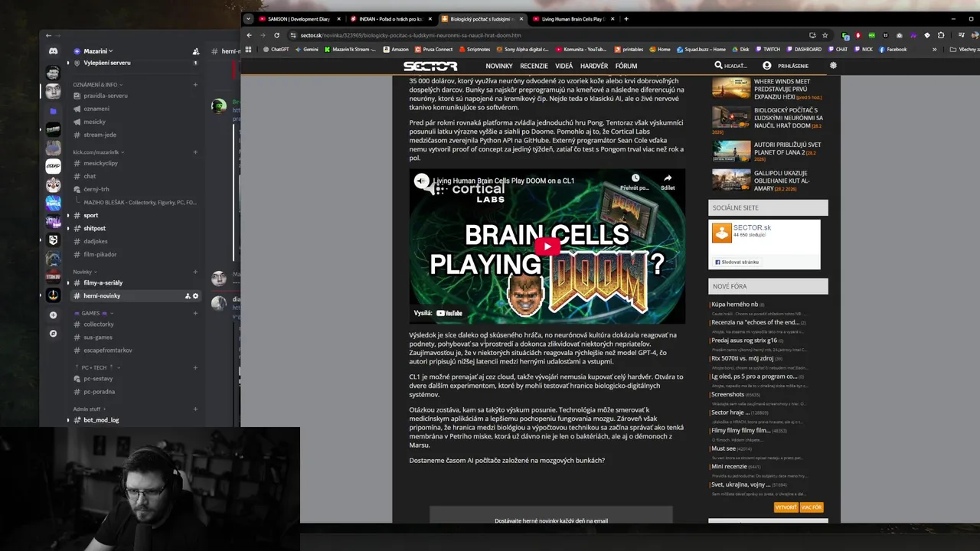Open herní-novinky channel settings gear
The height and width of the screenshot is (551, 980).
195,295
